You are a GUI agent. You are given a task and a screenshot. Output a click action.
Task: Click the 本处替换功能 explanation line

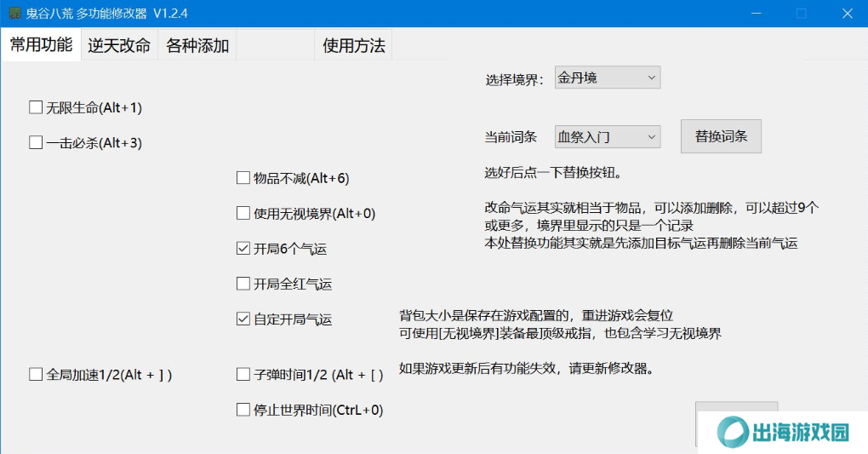tap(641, 243)
